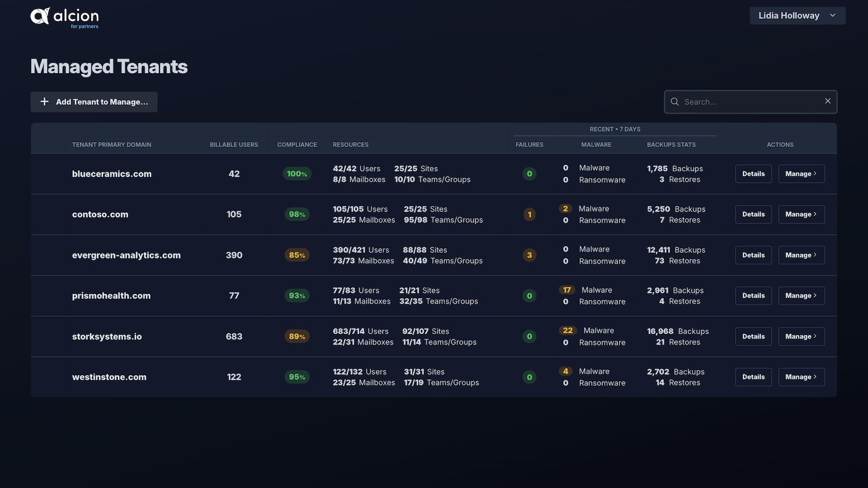Image resolution: width=868 pixels, height=488 pixels.
Task: Open Details for westinstone.com
Action: point(754,377)
